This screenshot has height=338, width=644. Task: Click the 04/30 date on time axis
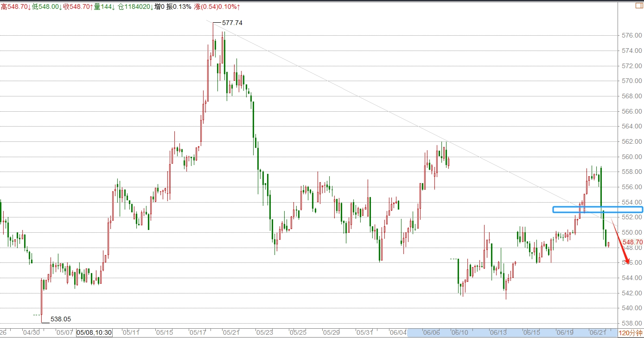pos(31,333)
